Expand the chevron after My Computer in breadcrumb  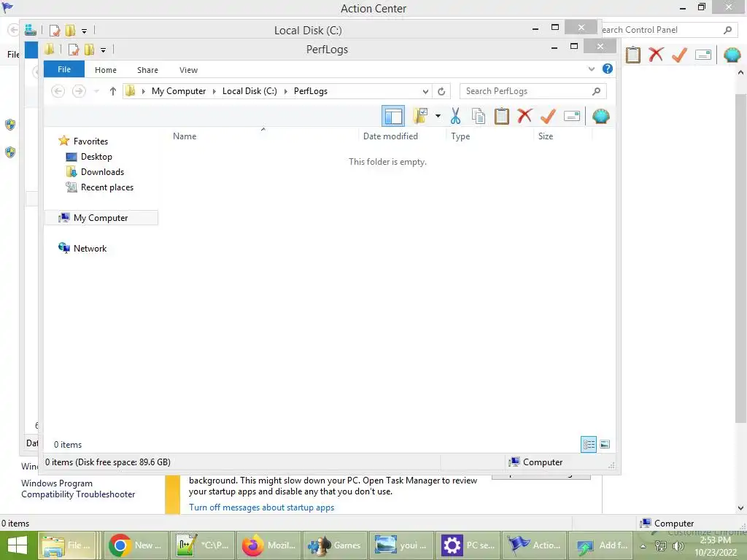tap(214, 91)
